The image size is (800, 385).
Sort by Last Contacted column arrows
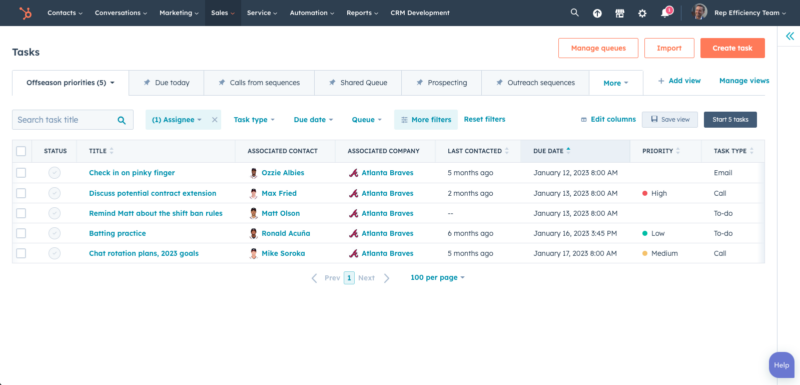coord(507,151)
